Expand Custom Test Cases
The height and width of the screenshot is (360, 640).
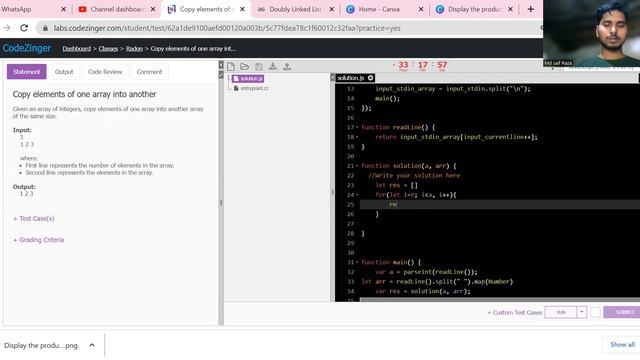coord(515,312)
